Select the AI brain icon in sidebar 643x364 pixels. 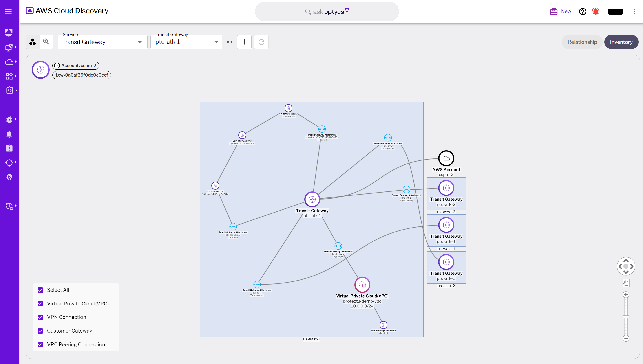[x=9, y=178]
